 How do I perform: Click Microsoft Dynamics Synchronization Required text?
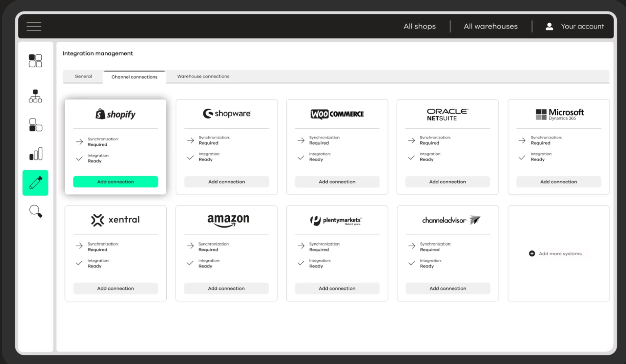[546, 140]
